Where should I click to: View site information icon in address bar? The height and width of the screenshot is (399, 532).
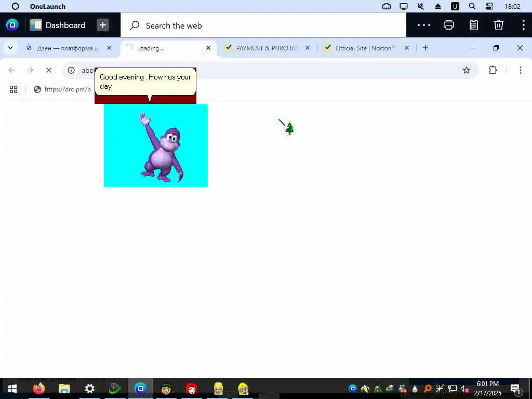[x=71, y=70]
